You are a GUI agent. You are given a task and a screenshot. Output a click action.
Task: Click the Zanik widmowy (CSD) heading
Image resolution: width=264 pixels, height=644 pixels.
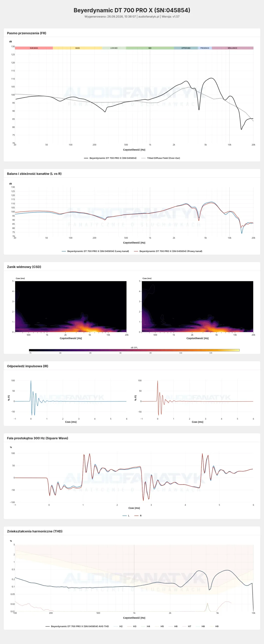click(24, 267)
